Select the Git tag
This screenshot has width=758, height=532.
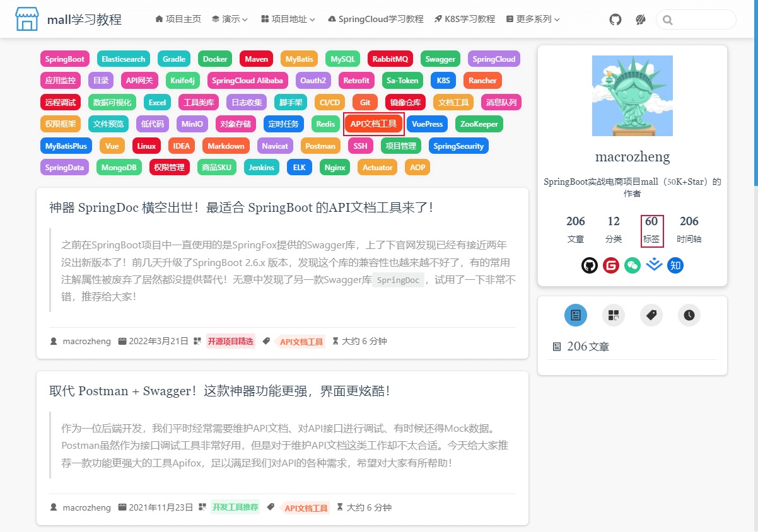click(365, 103)
